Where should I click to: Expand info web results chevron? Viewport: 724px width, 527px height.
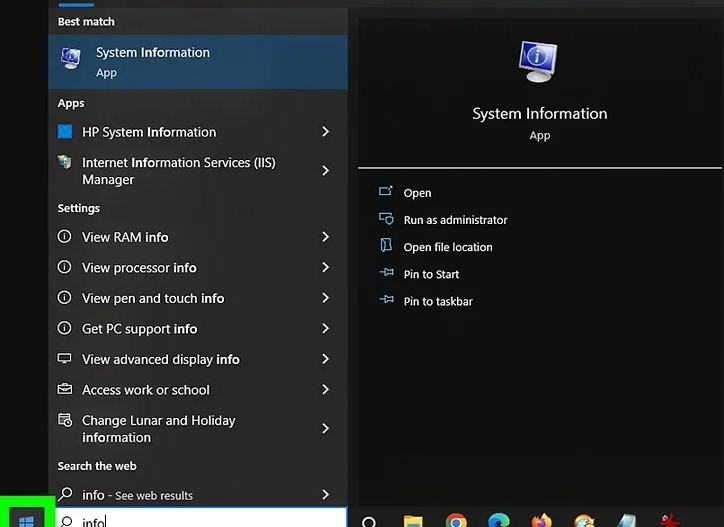(x=326, y=495)
